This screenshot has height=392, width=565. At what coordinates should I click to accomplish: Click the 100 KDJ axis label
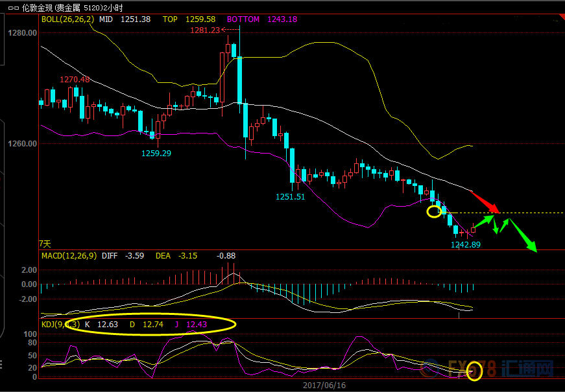click(30, 334)
